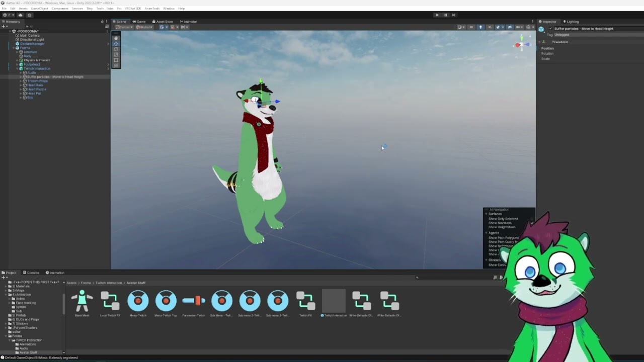Select Blank Mask asset in Project
This screenshot has width=644, height=362.
pos(82,304)
